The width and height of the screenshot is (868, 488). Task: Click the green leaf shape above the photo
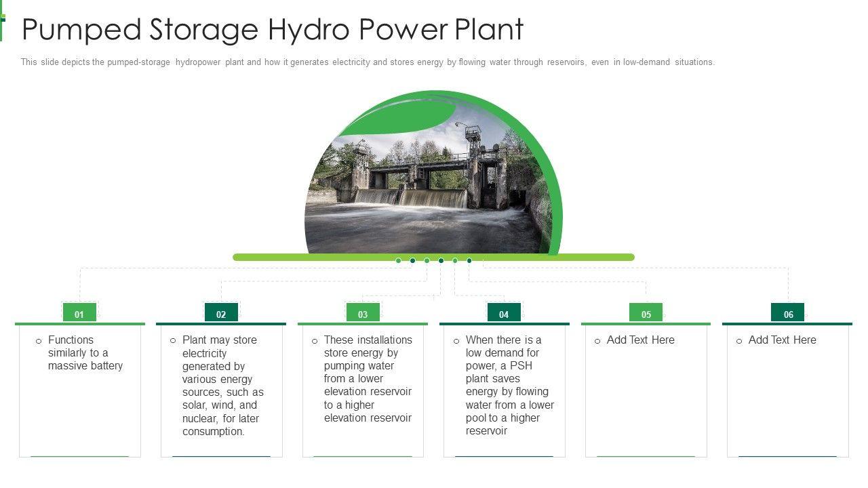400,119
